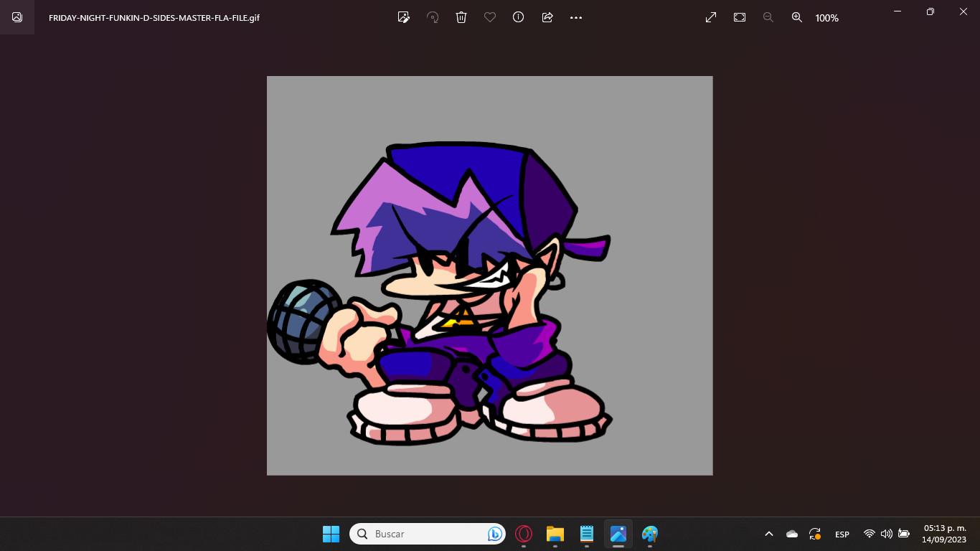Viewport: 980px width, 551px height.
Task: Click the zoom in magnifier
Action: 797,17
